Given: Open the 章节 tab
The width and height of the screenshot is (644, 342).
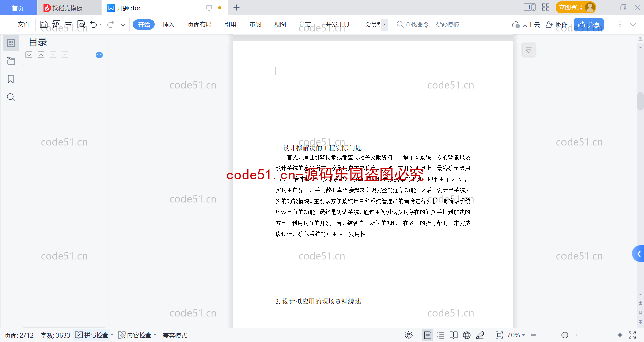Looking at the screenshot, I should click(x=305, y=24).
